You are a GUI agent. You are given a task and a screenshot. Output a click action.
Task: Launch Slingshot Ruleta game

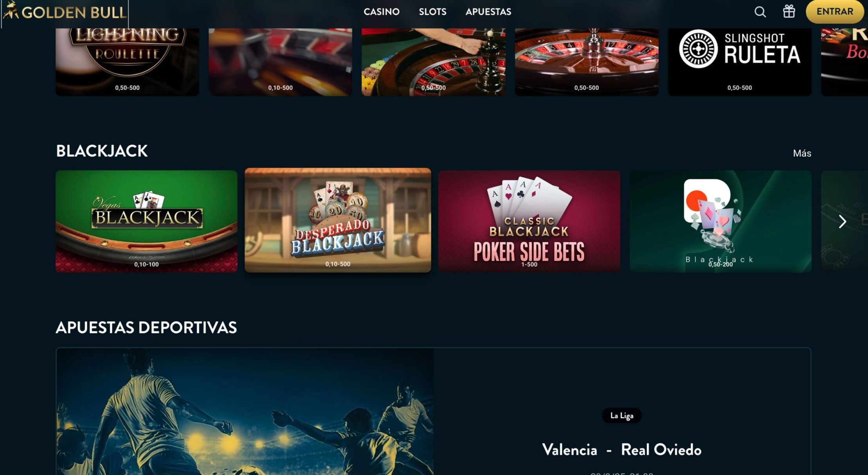click(740, 62)
